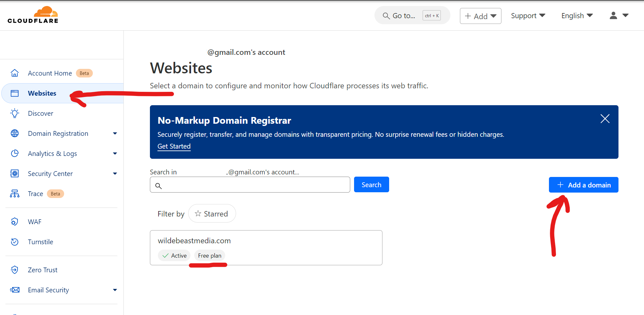This screenshot has width=644, height=315.
Task: Open the Get Started link
Action: point(174,146)
